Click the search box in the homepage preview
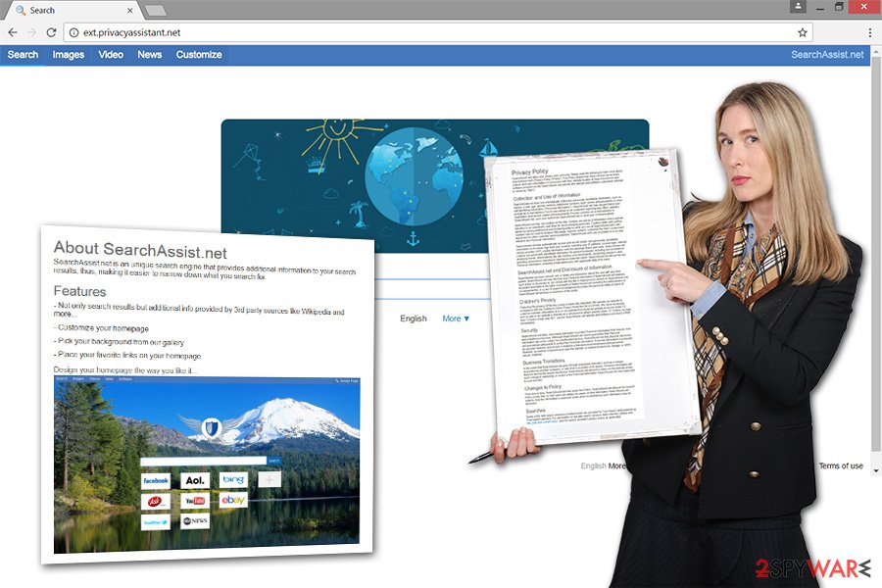Screen dimensions: 882x588 pyautogui.click(x=203, y=461)
